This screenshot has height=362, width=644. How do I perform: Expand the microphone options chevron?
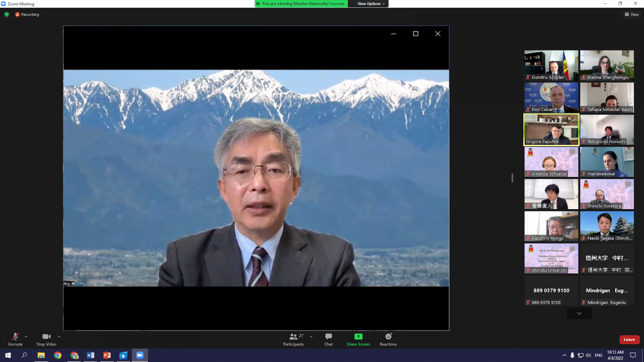(25, 337)
